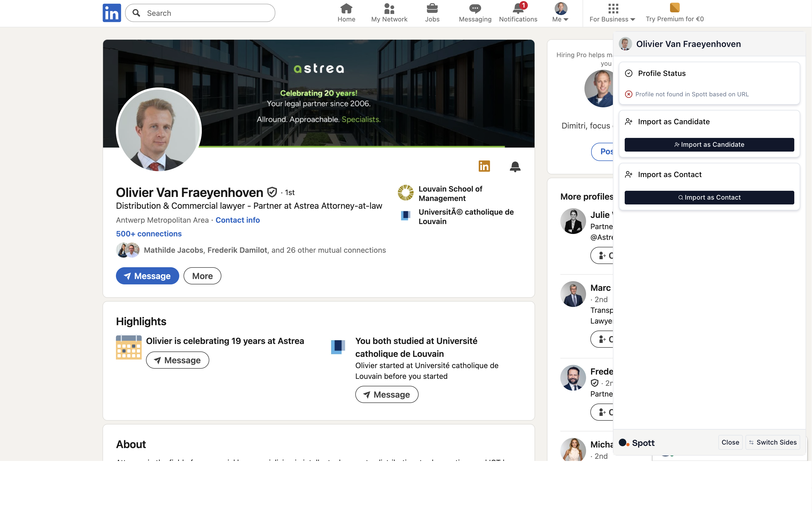The height and width of the screenshot is (513, 812).
Task: Click the 'More profiles' sidebar heading
Action: (x=587, y=196)
